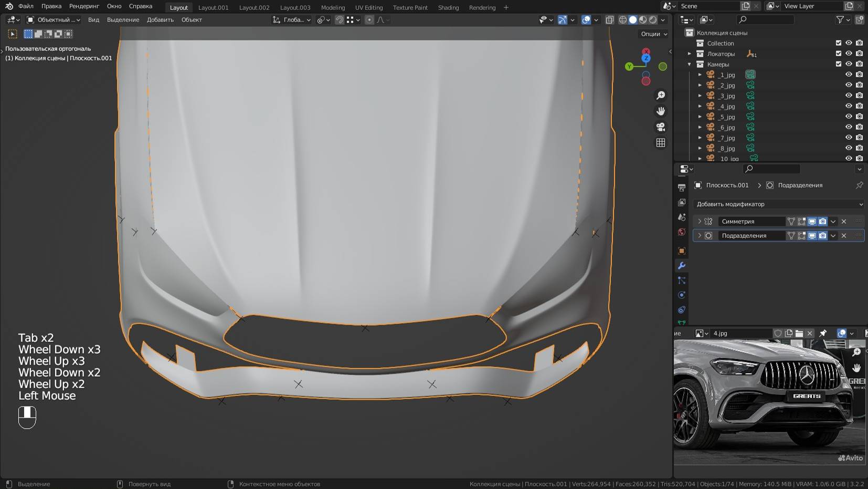
Task: Click the pan view hand in 3D viewport
Action: pos(661,111)
